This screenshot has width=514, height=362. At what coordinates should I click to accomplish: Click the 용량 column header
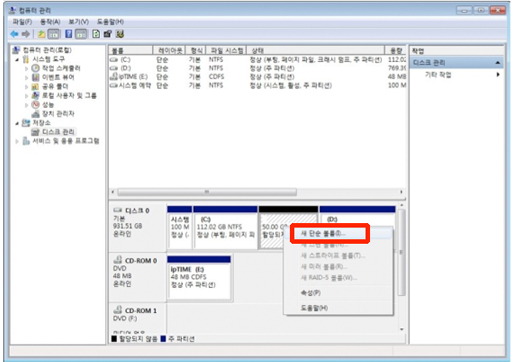[396, 51]
